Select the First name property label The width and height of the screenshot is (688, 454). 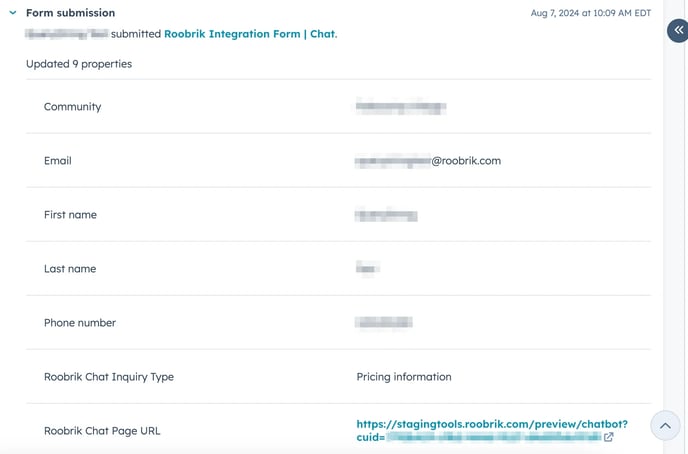[70, 215]
